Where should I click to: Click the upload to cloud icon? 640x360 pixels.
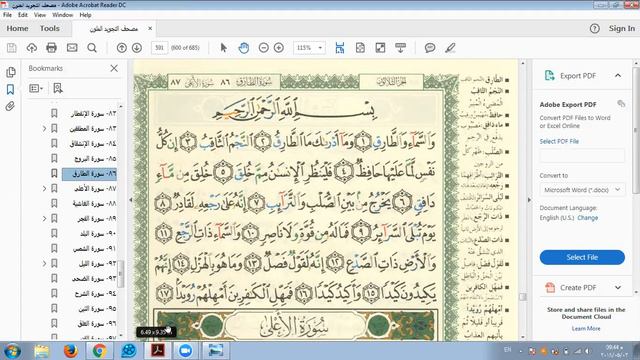point(31,48)
